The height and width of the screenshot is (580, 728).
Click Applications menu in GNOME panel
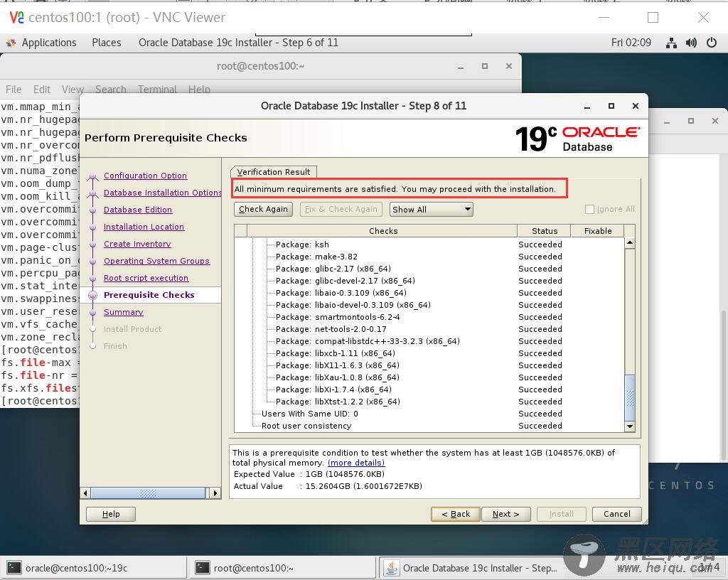click(x=49, y=43)
